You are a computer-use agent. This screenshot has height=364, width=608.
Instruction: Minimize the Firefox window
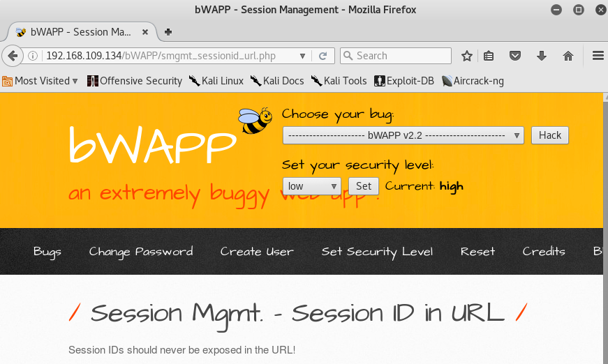pyautogui.click(x=556, y=10)
